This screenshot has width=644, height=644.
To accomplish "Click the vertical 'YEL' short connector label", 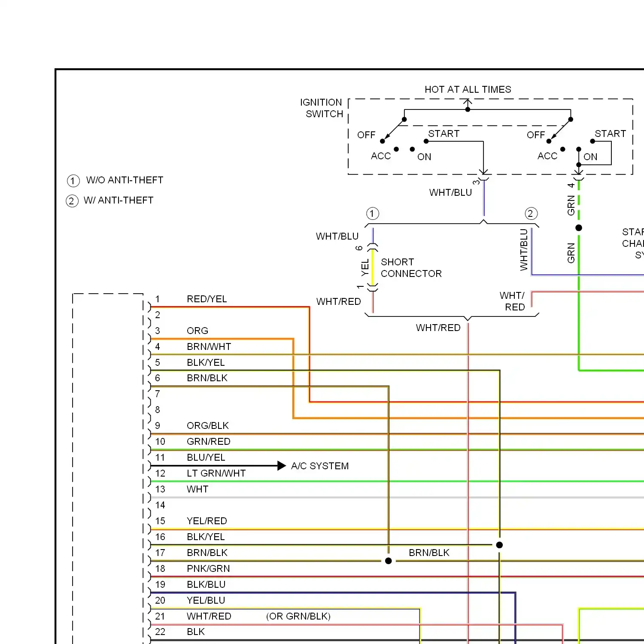I will coord(365,268).
